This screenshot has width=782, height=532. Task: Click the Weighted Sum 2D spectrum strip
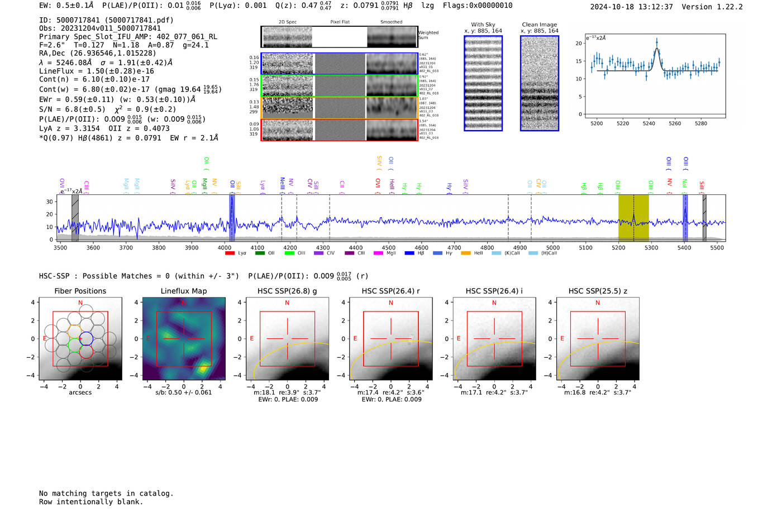tap(339, 37)
